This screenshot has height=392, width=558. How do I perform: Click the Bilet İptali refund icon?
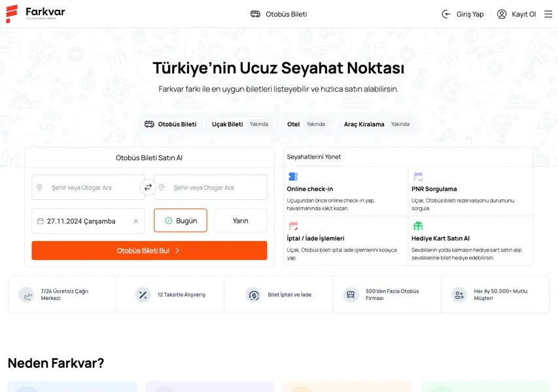(x=253, y=295)
